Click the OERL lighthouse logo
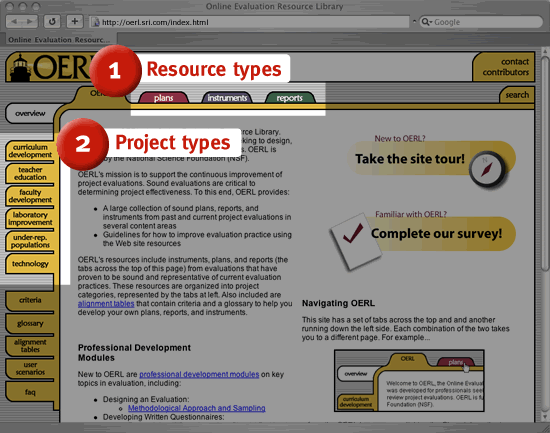The width and height of the screenshot is (550, 433). (49, 67)
